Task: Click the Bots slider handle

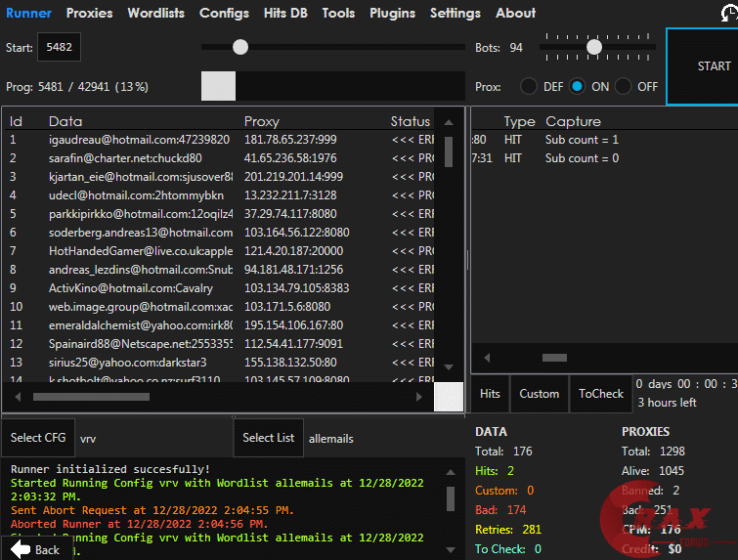Action: tap(593, 47)
